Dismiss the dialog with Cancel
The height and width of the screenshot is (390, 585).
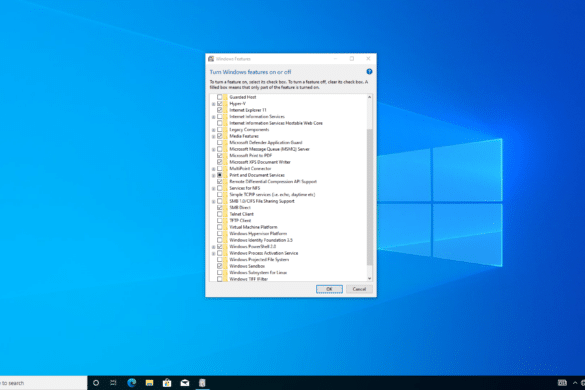tap(359, 289)
